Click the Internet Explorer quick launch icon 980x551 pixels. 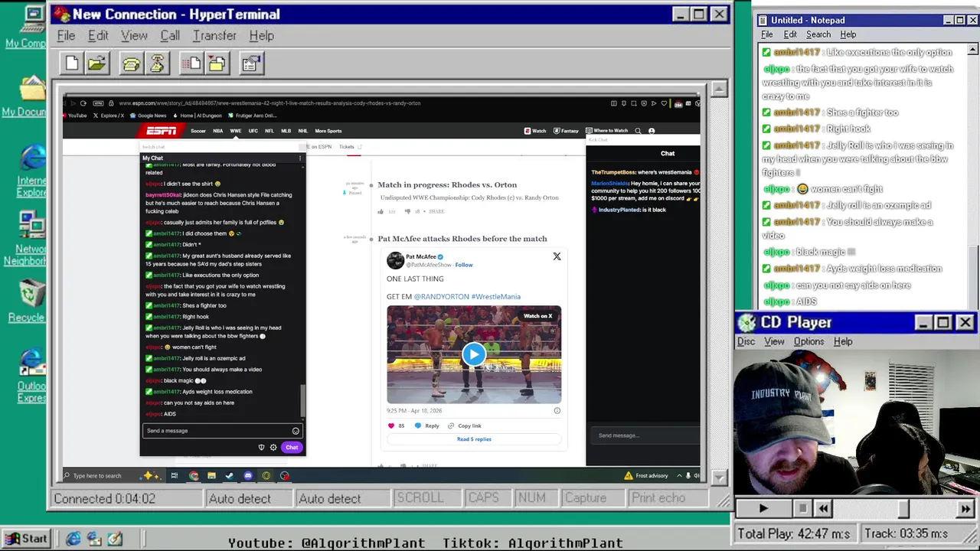pyautogui.click(x=73, y=539)
